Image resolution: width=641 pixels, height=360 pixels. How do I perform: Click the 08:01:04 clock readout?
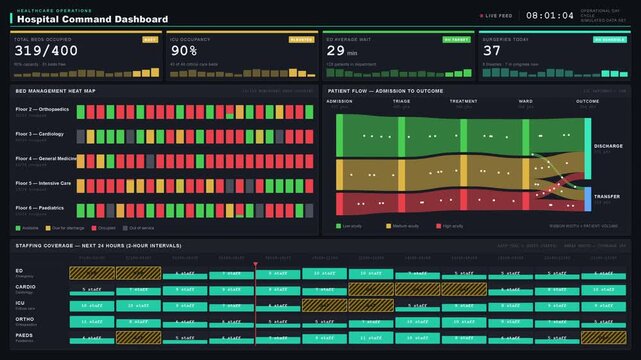pyautogui.click(x=549, y=16)
